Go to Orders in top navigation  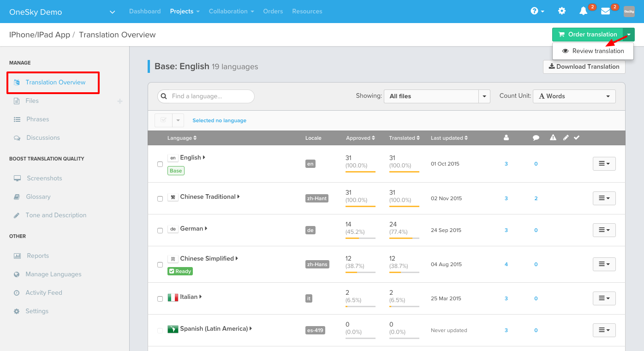click(x=273, y=11)
